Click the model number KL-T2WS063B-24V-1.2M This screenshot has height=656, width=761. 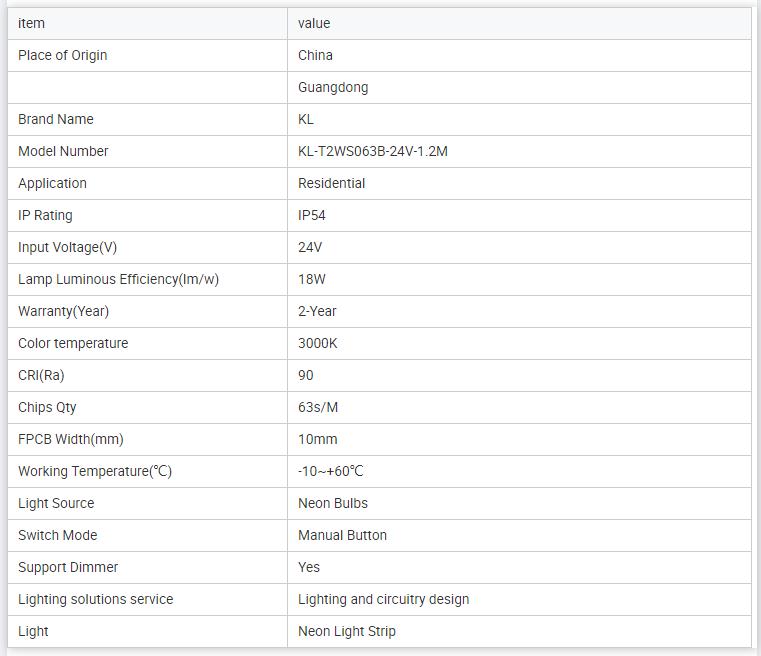point(373,151)
